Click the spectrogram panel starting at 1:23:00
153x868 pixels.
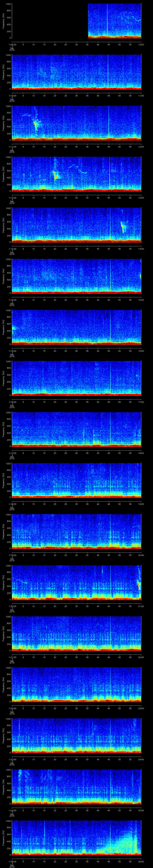(x=77, y=736)
